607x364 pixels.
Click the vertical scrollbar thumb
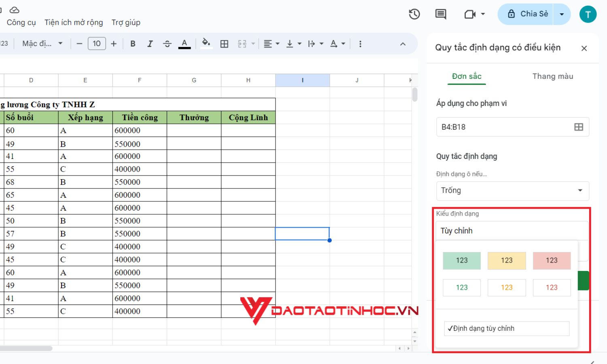click(x=415, y=95)
